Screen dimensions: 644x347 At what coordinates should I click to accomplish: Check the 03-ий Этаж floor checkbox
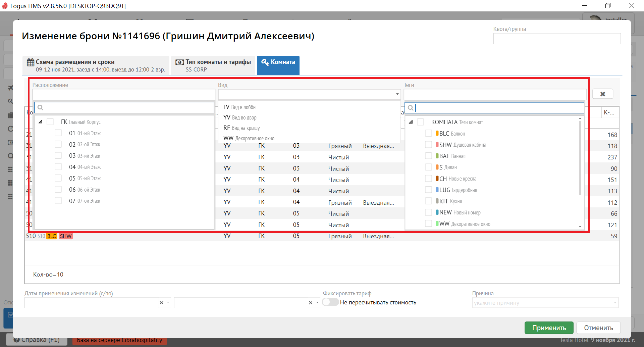pyautogui.click(x=58, y=156)
